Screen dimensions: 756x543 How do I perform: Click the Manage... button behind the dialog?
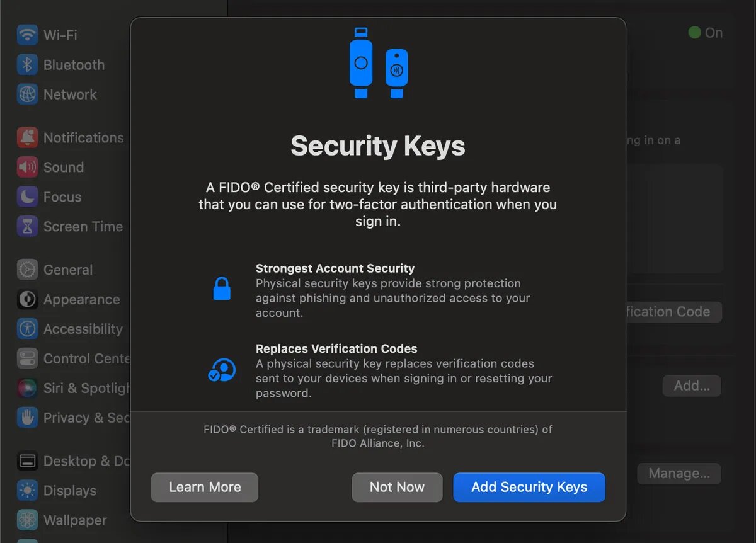[679, 473]
